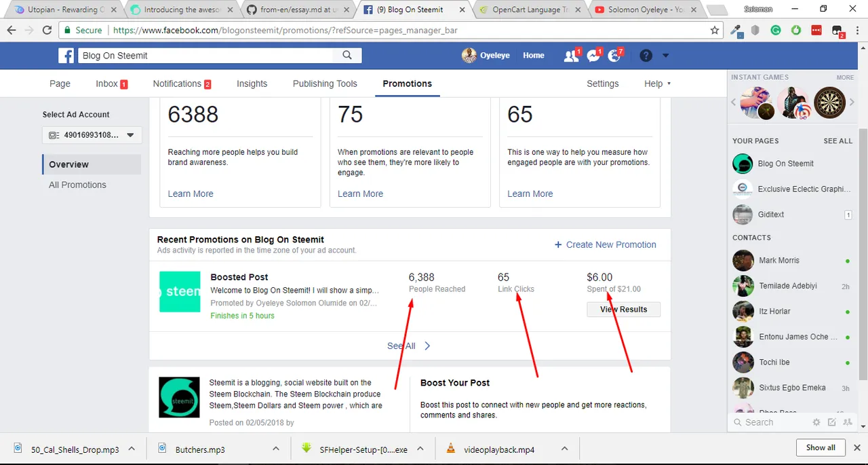Click See All in Your Pages
The width and height of the screenshot is (868, 465).
pyautogui.click(x=838, y=141)
